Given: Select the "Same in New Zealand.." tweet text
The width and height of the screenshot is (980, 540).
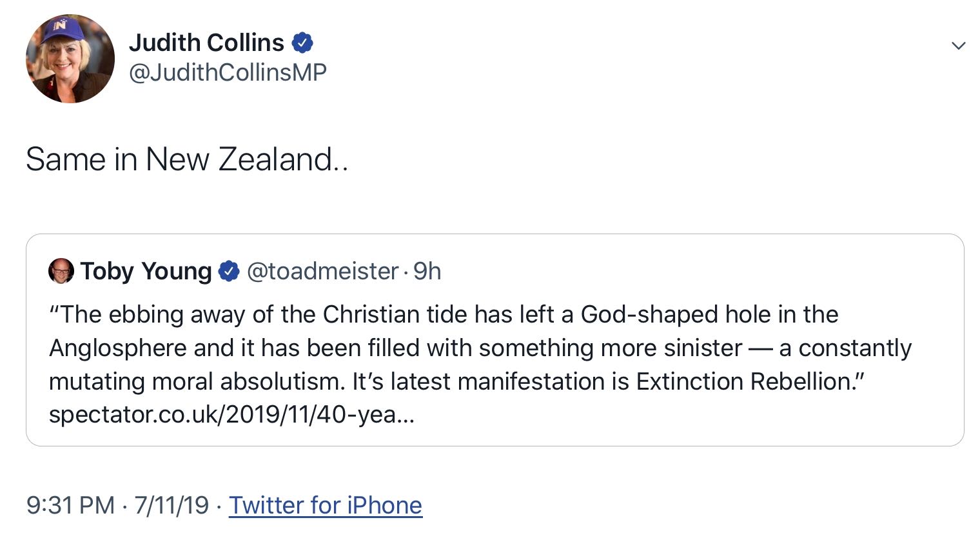Looking at the screenshot, I should [187, 159].
